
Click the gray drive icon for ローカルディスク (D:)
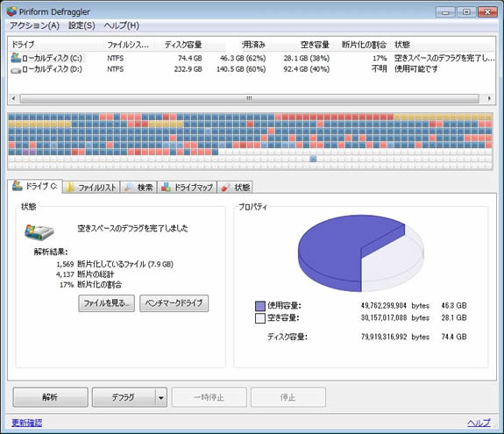click(x=16, y=70)
